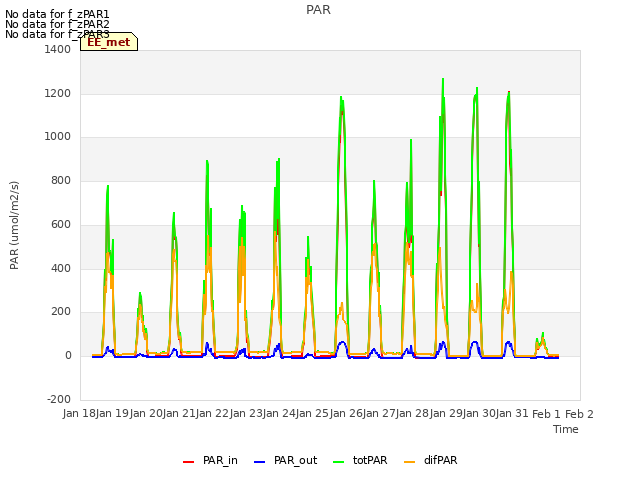Click the tallest totPAR peak near Jan 29
This screenshot has height=480, width=640.
point(443,80)
